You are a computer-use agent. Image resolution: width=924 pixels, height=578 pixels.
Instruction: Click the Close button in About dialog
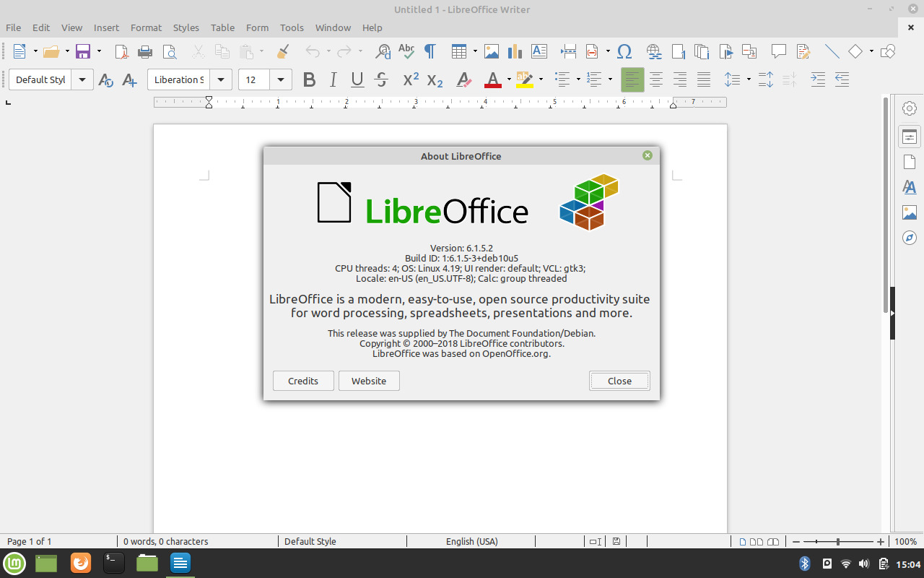click(619, 381)
